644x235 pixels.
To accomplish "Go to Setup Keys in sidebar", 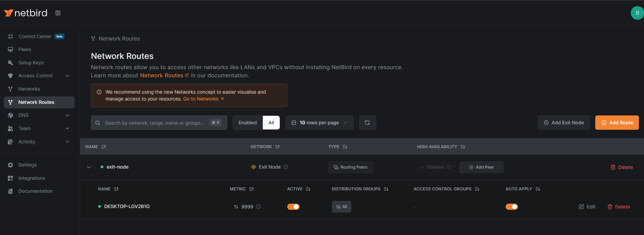I will click(x=31, y=63).
